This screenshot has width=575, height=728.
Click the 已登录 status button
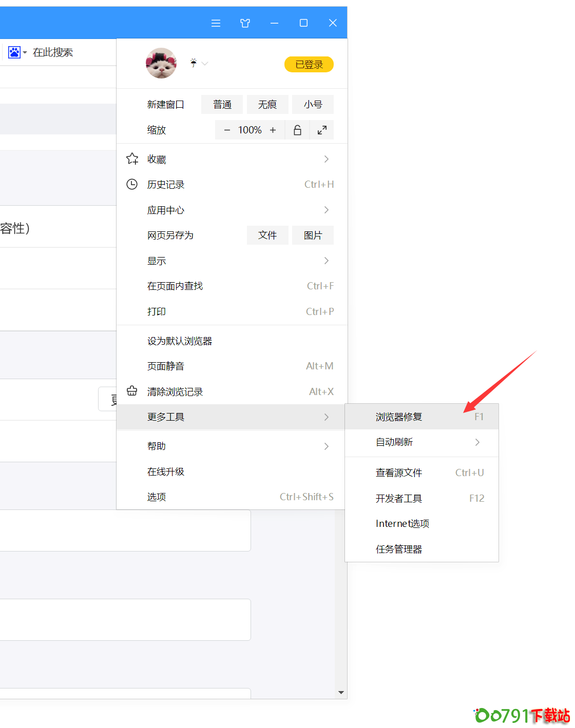309,65
